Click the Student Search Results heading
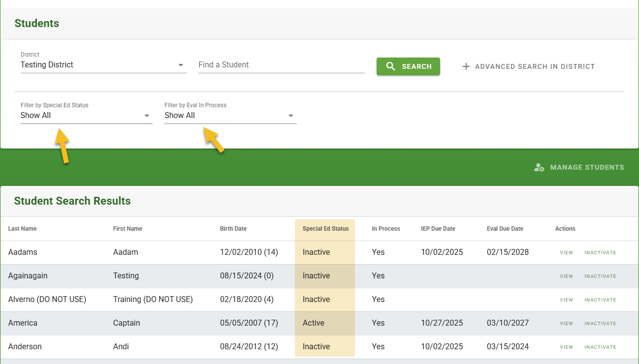The height and width of the screenshot is (364, 639). coord(72,201)
